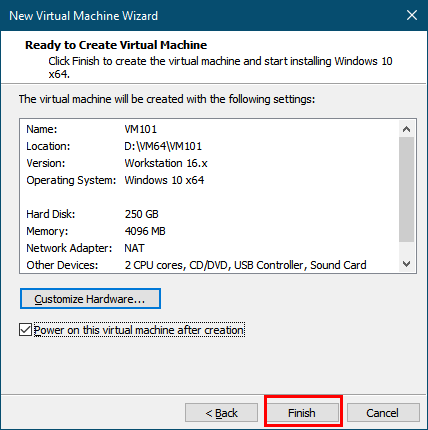This screenshot has height=430, width=428.
Task: Go back with the Back button
Action: tap(221, 413)
